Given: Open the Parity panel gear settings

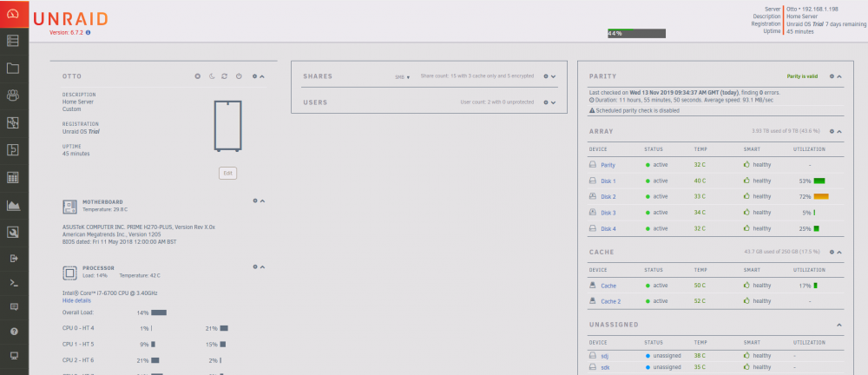Looking at the screenshot, I should coord(832,76).
